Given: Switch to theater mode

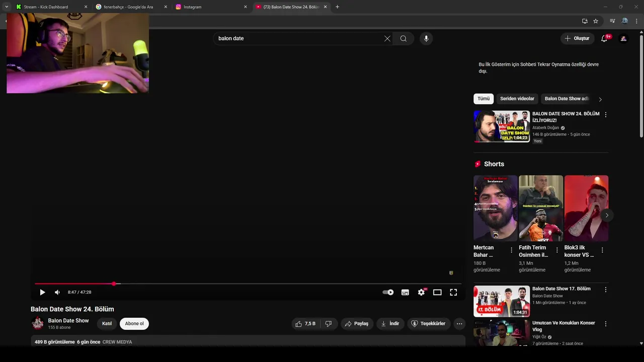Looking at the screenshot, I should point(437,292).
